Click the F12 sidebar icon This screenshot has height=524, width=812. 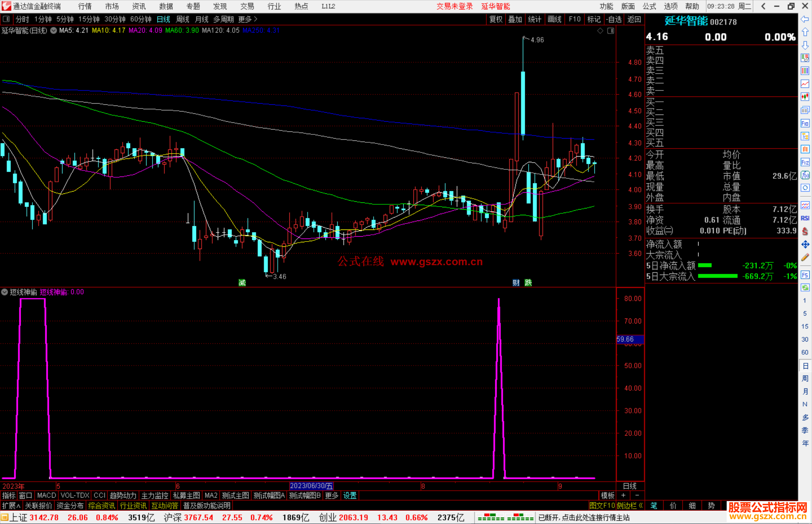[x=804, y=162]
